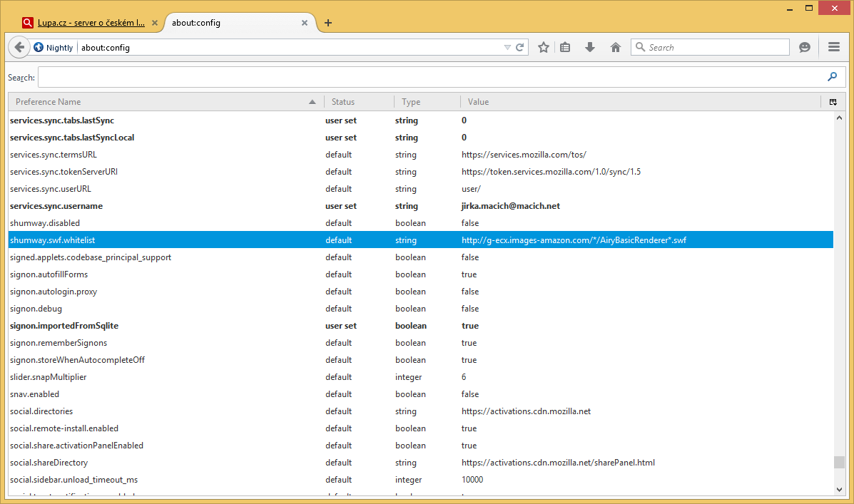
Task: Open the hamburger menu
Action: click(834, 48)
